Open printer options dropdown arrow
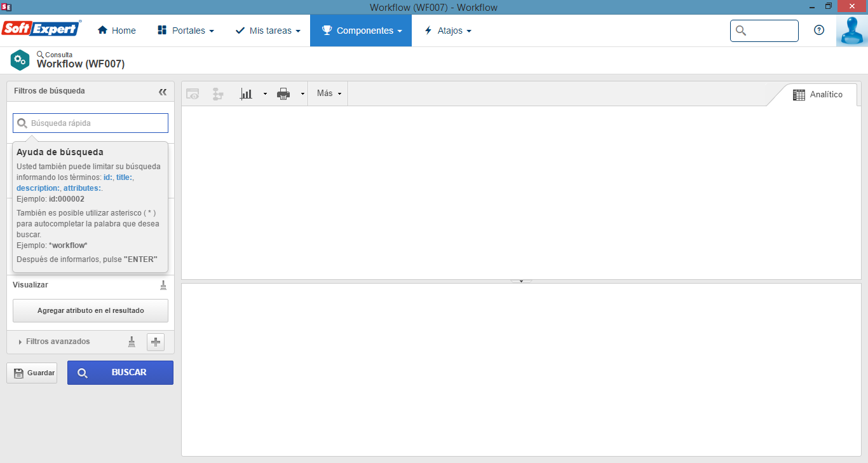 [302, 94]
